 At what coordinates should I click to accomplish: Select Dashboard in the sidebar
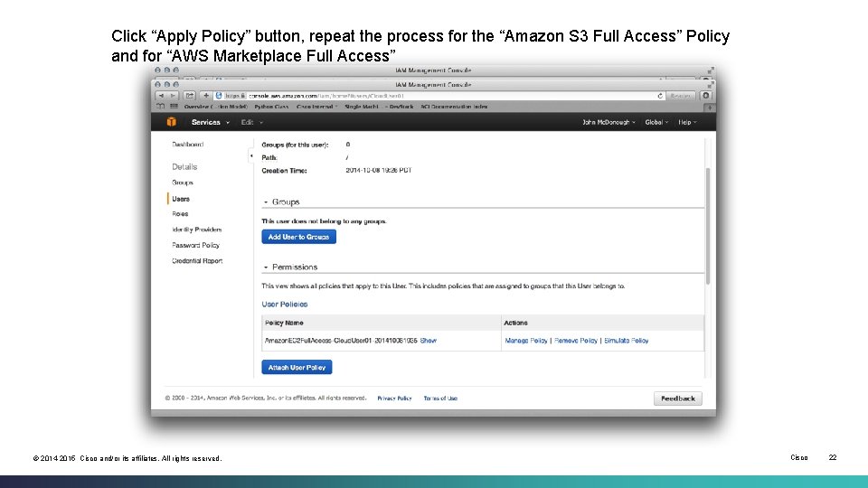(x=188, y=145)
